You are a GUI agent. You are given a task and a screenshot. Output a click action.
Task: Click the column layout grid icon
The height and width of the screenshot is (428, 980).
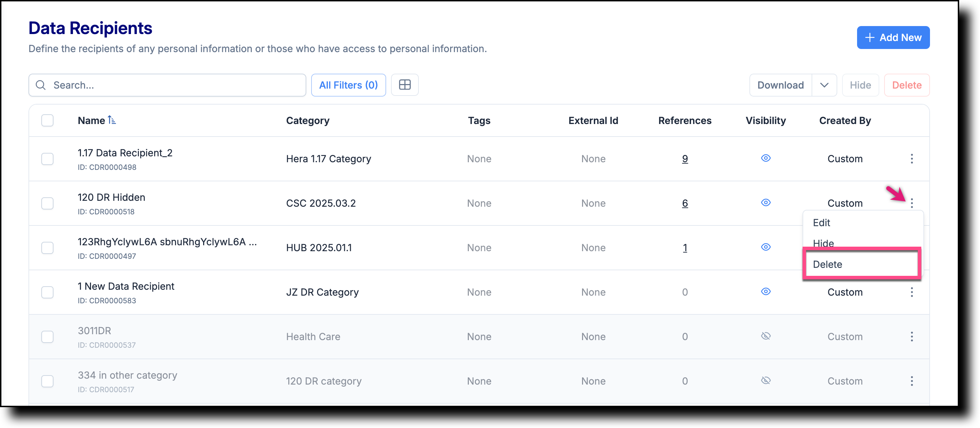coord(405,84)
